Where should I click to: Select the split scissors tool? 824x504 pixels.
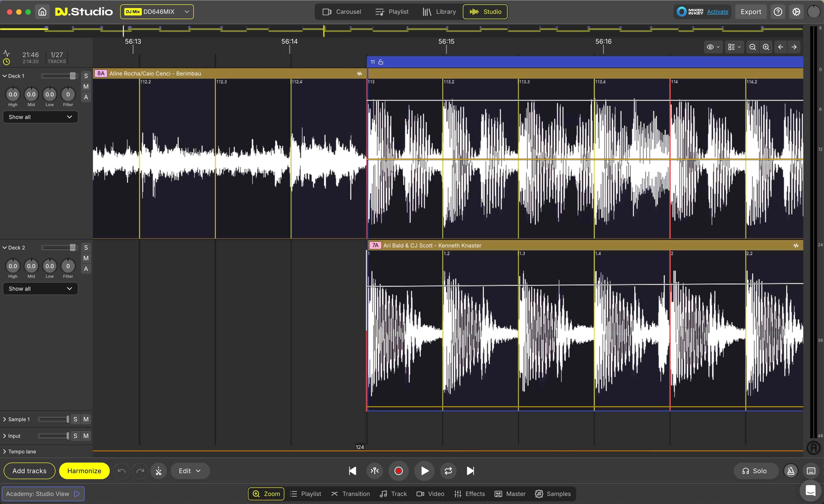(159, 471)
